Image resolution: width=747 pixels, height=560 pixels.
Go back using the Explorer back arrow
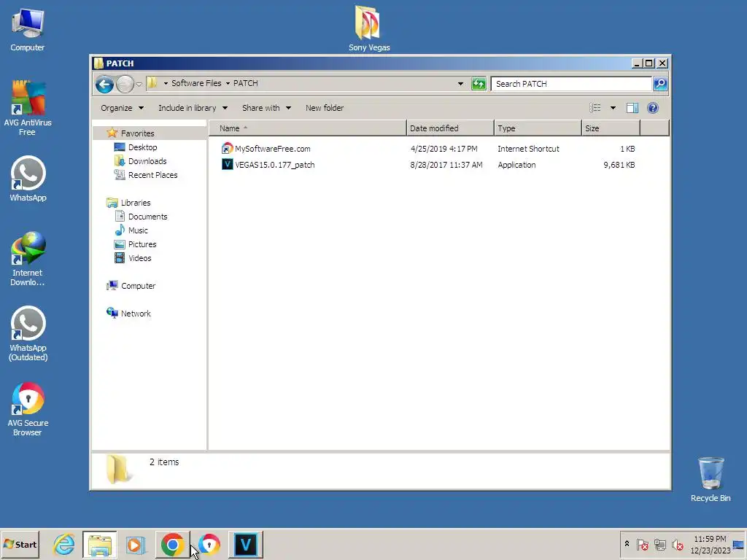click(104, 85)
